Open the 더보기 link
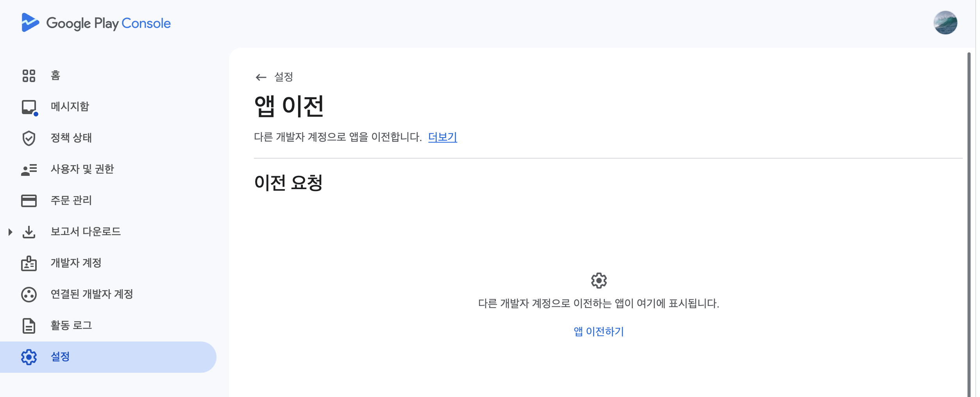This screenshot has width=980, height=397. (443, 137)
